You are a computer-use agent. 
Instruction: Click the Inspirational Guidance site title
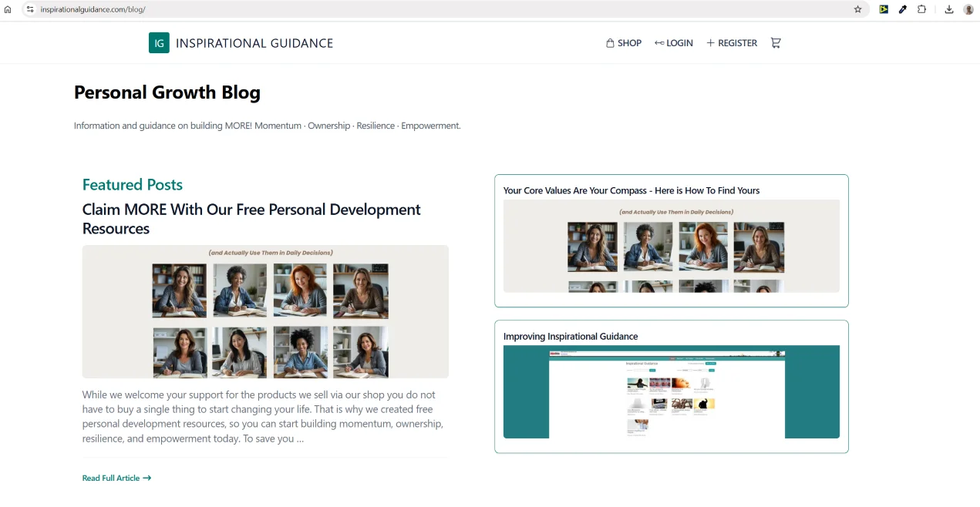click(254, 43)
